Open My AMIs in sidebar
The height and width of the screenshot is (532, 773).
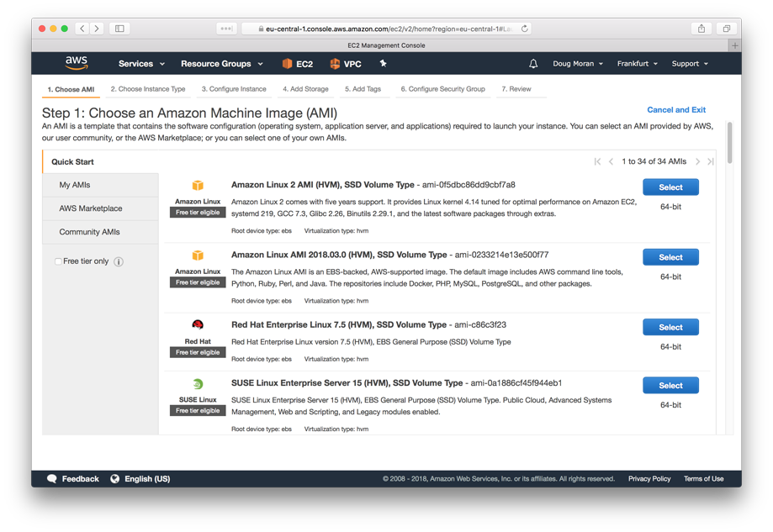tap(101, 185)
